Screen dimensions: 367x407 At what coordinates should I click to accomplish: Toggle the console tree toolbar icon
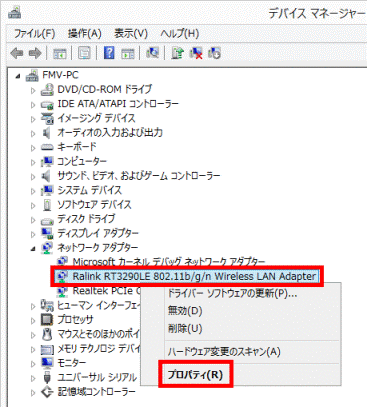pyautogui.click(x=60, y=53)
